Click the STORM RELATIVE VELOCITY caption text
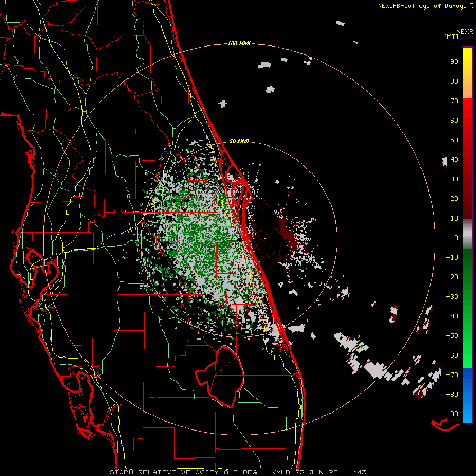The width and height of the screenshot is (476, 476). [x=164, y=472]
